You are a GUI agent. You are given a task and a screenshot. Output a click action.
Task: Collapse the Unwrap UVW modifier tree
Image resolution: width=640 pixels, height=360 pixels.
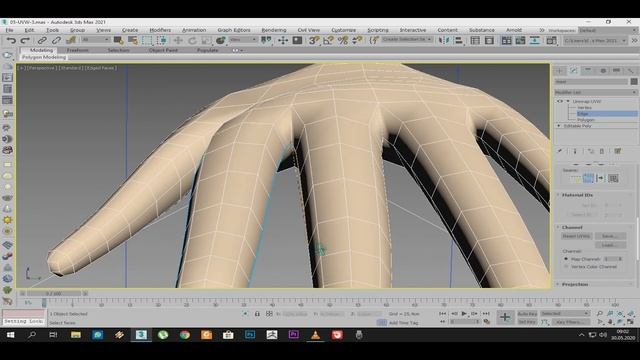point(568,101)
